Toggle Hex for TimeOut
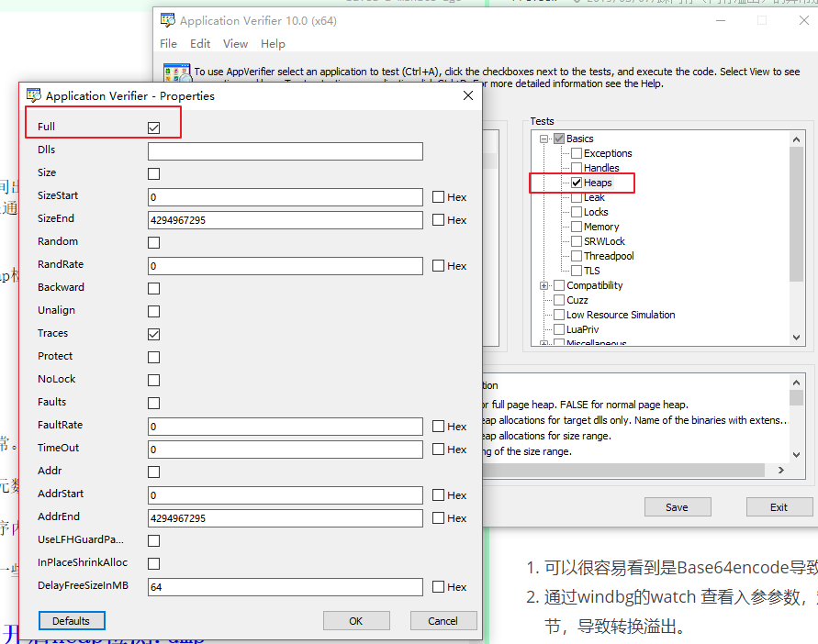The width and height of the screenshot is (818, 644). pyautogui.click(x=438, y=449)
